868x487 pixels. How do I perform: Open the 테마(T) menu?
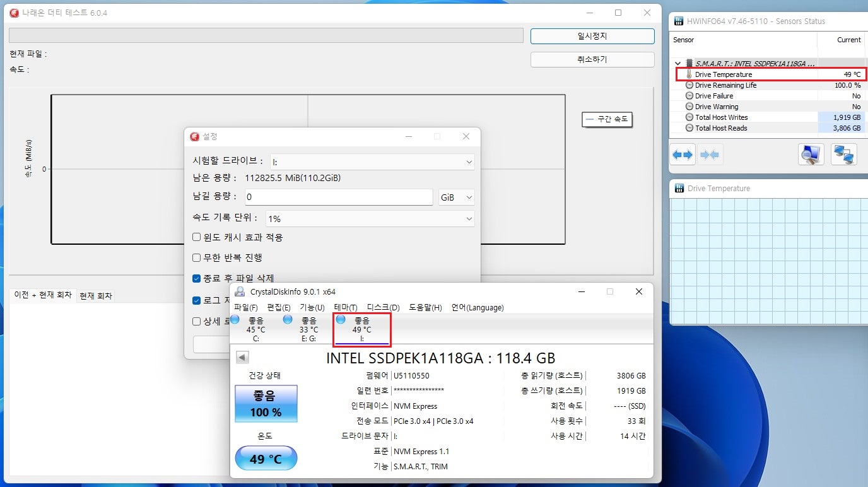[x=346, y=308]
